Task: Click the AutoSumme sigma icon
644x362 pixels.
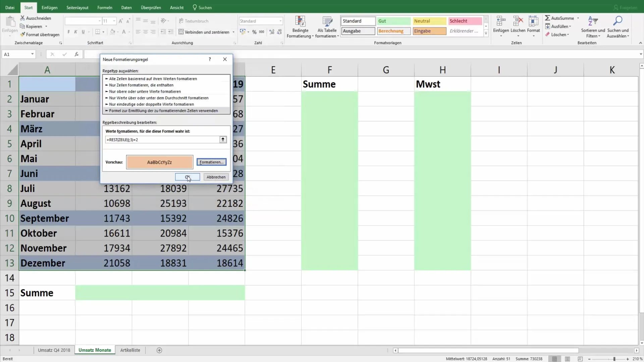Action: [547, 18]
